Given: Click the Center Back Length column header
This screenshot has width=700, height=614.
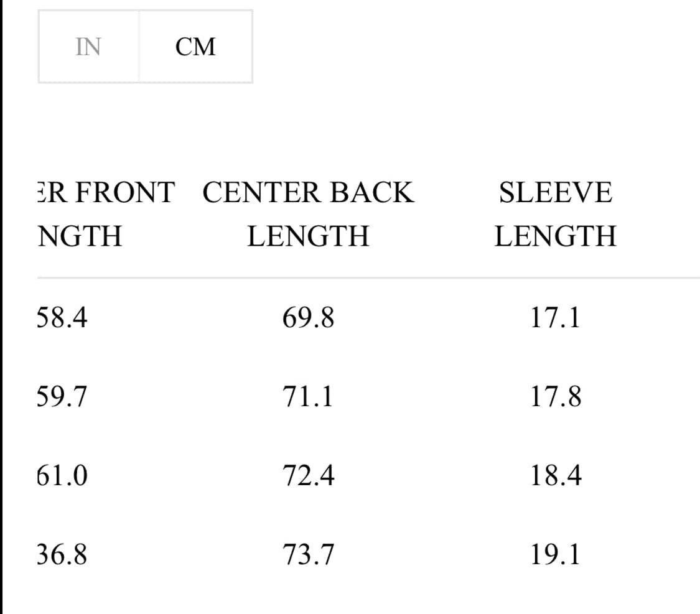Looking at the screenshot, I should point(308,214).
